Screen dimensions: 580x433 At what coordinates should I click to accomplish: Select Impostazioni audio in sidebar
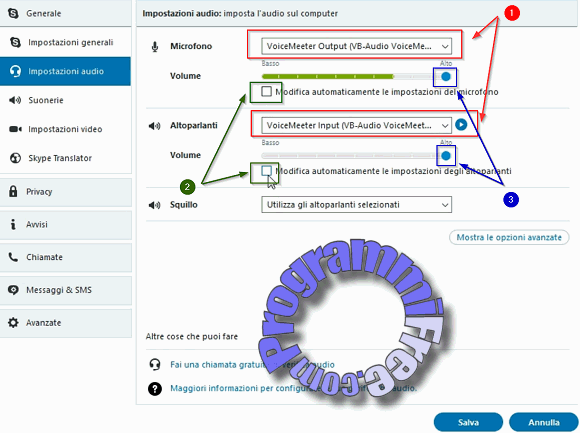click(65, 71)
